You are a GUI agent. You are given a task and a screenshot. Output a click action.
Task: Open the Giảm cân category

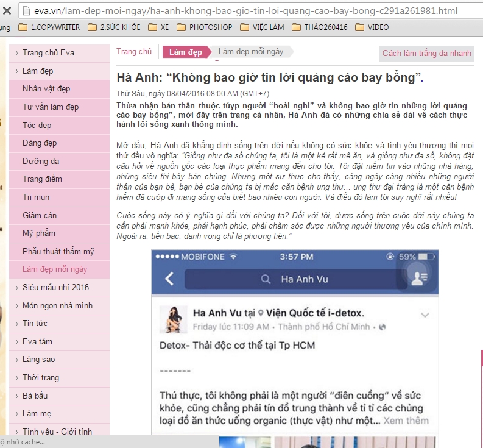[x=60, y=215]
